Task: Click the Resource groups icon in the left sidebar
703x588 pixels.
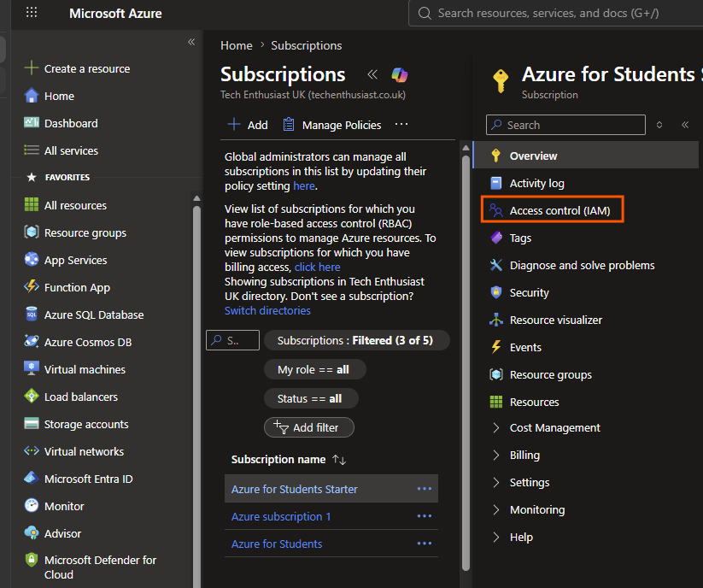Action: (x=32, y=232)
